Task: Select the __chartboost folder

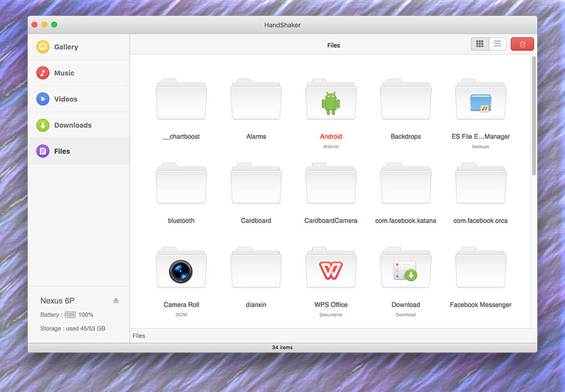Action: tap(181, 101)
